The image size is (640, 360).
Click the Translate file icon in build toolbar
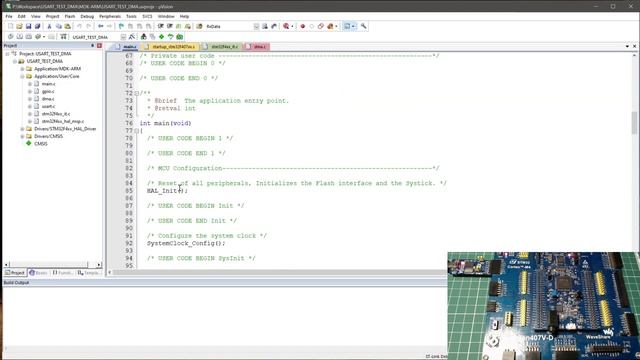[x=11, y=37]
